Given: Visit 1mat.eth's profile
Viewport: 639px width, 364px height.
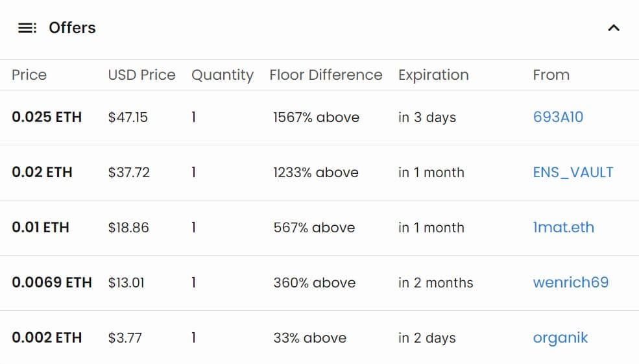Looking at the screenshot, I should click(x=563, y=228).
